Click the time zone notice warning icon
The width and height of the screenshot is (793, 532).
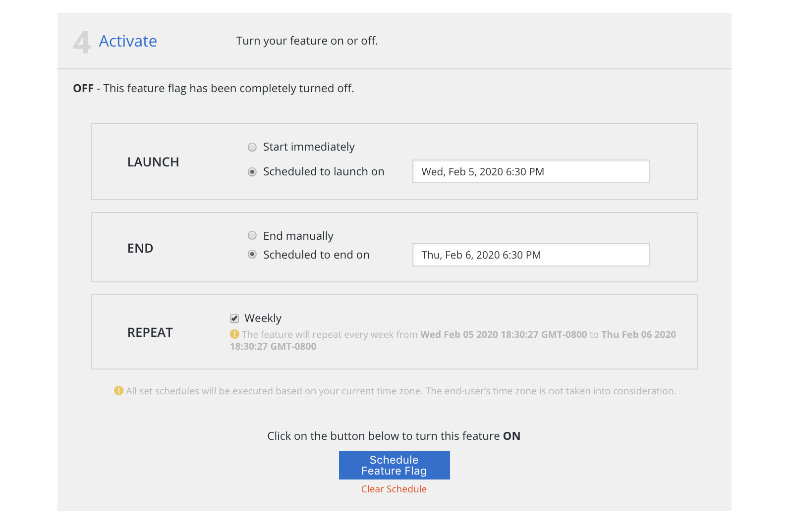click(119, 391)
